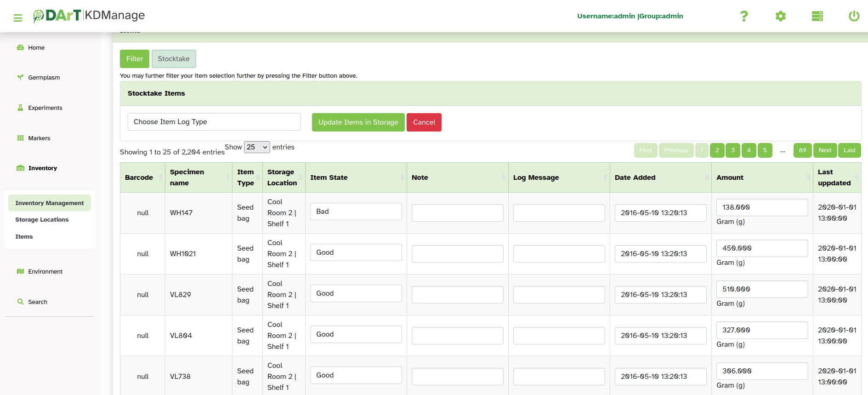Open Item State dropdown for WH147
The image size is (868, 395).
[x=356, y=212]
